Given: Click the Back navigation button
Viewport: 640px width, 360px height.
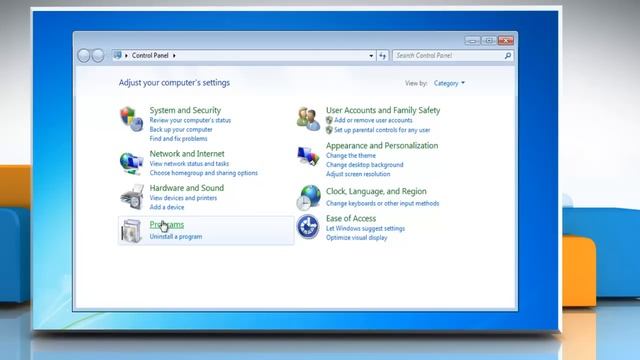Looking at the screenshot, I should (84, 56).
